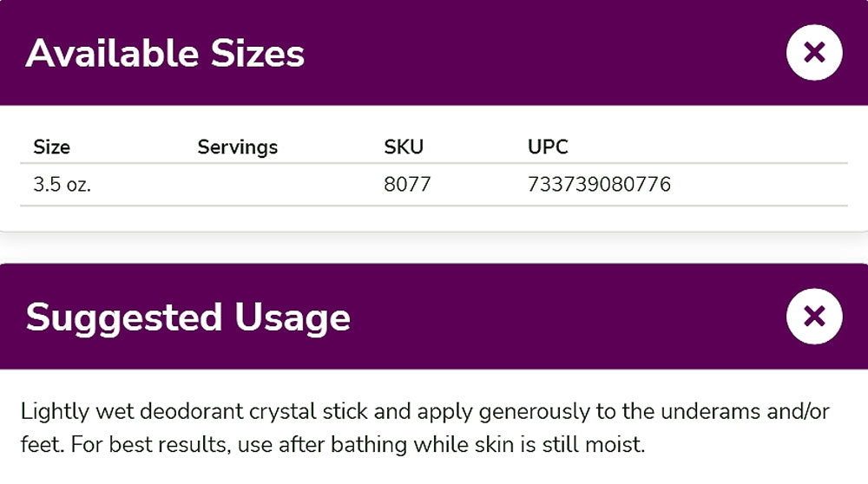The width and height of the screenshot is (868, 484).
Task: Click the UPC column header
Action: click(x=548, y=147)
